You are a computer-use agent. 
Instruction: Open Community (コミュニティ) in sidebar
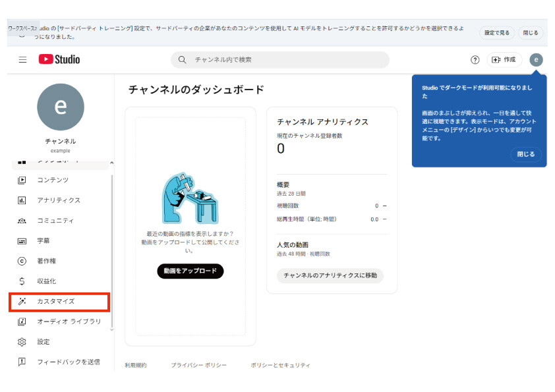tap(55, 221)
